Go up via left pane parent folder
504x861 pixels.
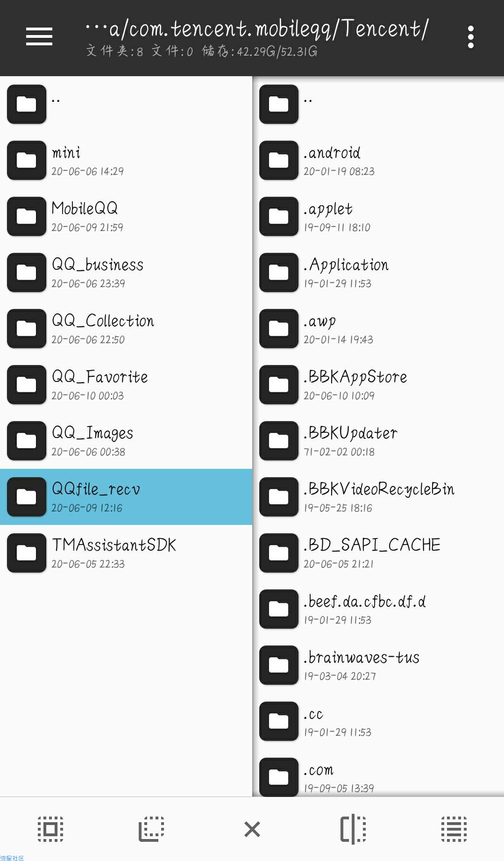126,104
